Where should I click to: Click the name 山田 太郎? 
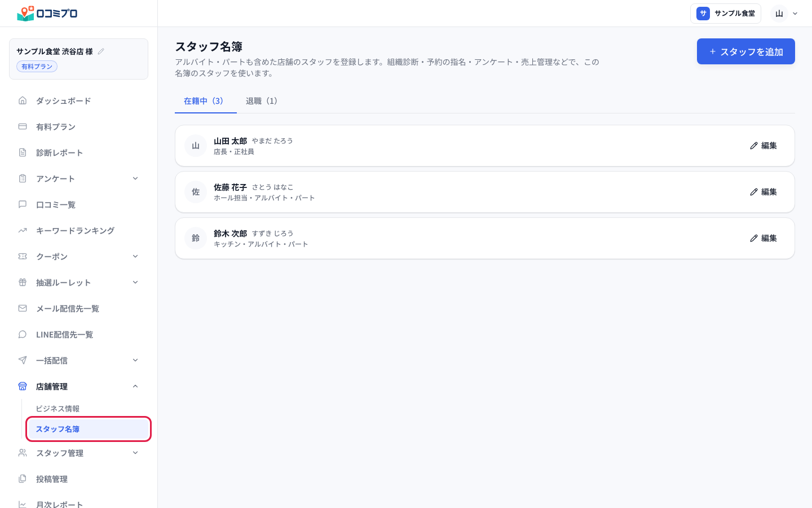coord(230,141)
